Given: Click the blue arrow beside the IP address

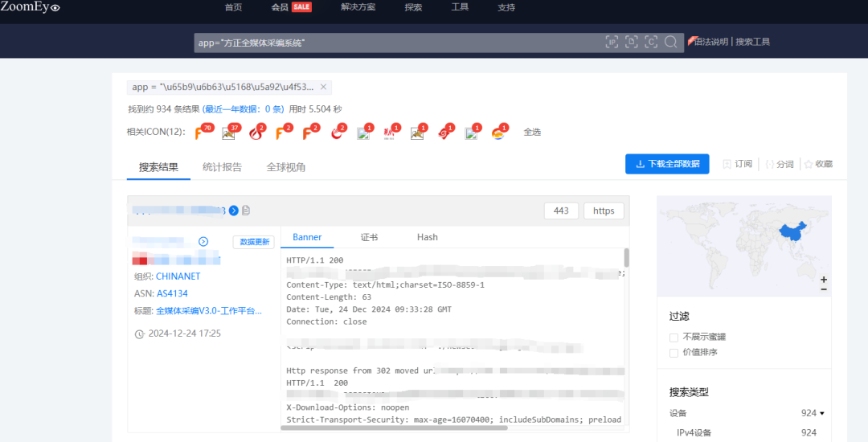Looking at the screenshot, I should click(x=234, y=211).
